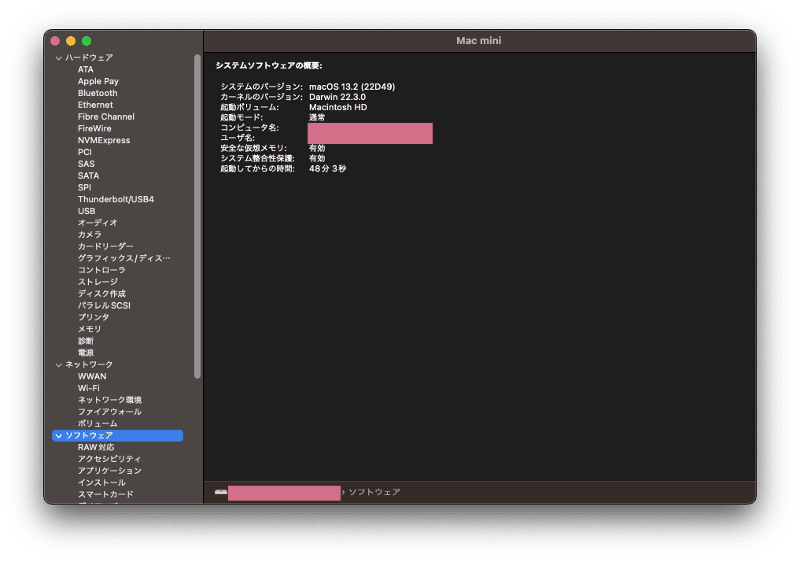Viewport: 800px width, 562px height.
Task: Select ATA in the sidebar
Action: (x=85, y=69)
